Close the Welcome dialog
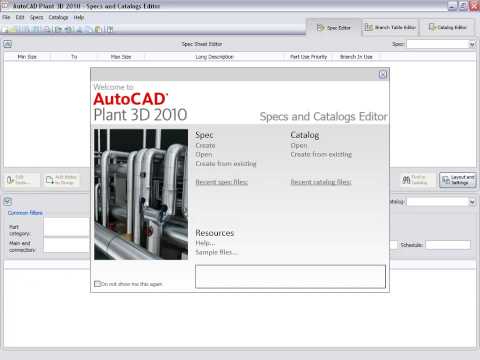This screenshot has width=480, height=360. pos(383,75)
